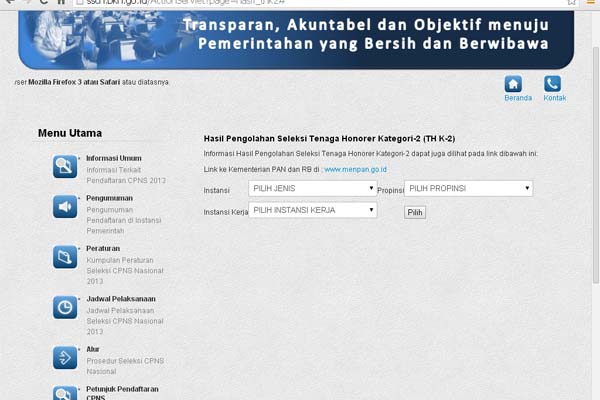Expand the PILIH INSTANSI KERJA dropdown
The height and width of the screenshot is (400, 600).
tap(312, 210)
